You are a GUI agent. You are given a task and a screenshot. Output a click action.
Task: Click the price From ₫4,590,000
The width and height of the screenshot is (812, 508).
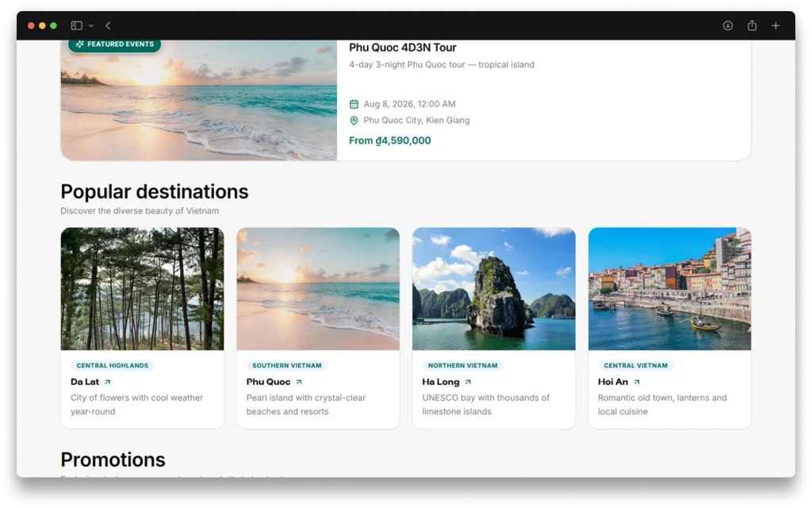390,140
